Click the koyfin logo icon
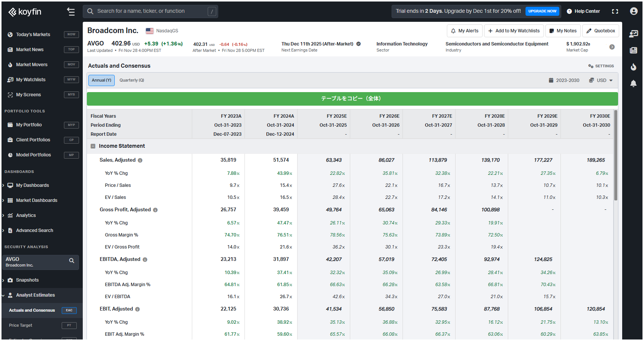 (12, 12)
